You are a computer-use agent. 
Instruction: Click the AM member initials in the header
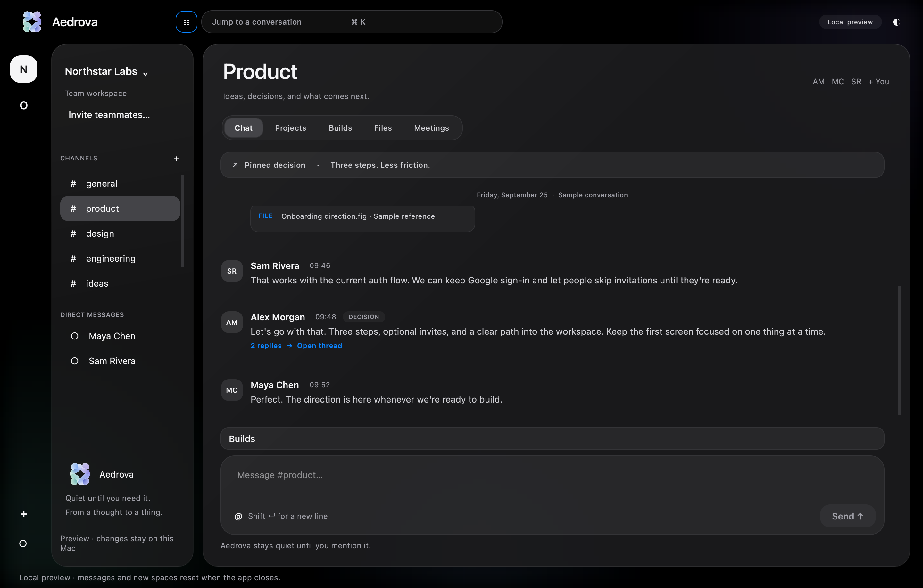click(x=818, y=82)
